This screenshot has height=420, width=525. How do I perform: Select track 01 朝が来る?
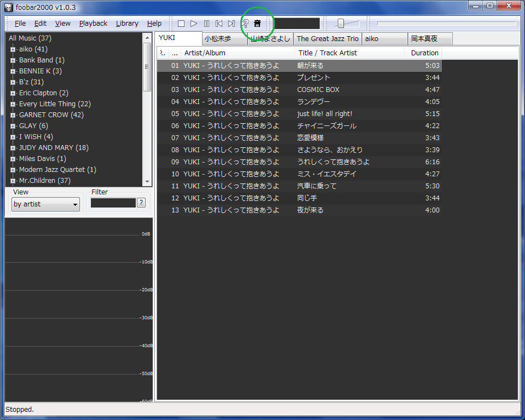[x=299, y=66]
